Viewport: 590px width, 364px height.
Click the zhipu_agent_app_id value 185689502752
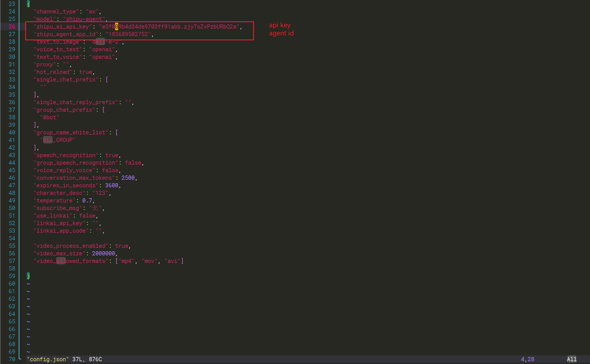click(x=128, y=34)
